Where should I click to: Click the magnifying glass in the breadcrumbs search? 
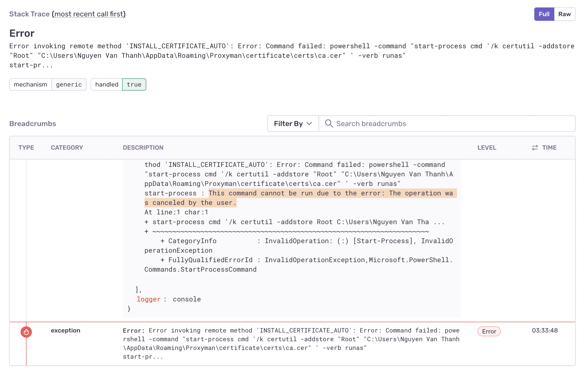329,123
